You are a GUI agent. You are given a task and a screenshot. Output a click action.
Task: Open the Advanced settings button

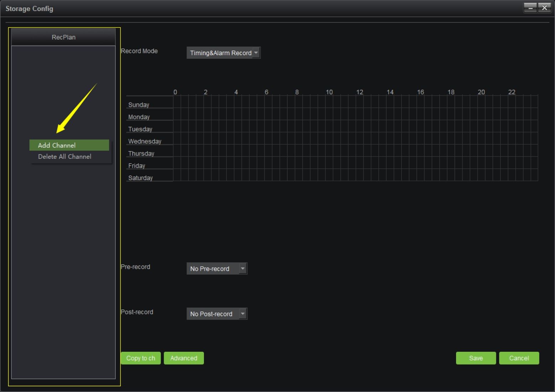coord(184,358)
